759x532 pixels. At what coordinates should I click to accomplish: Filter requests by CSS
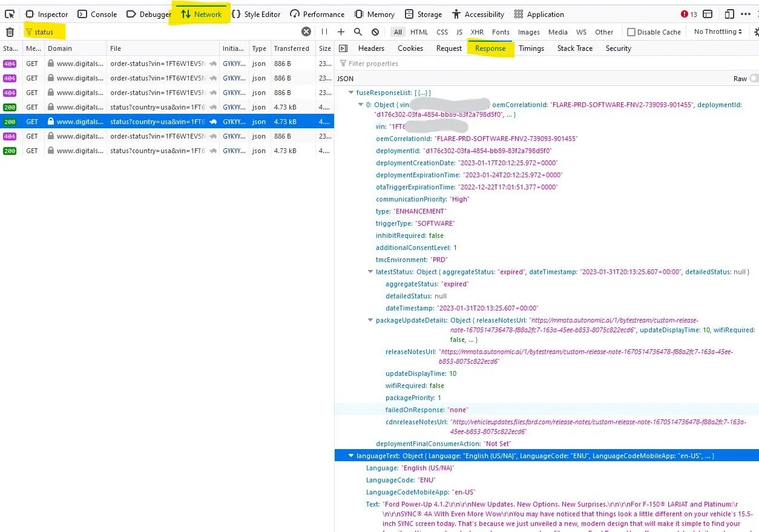pos(442,32)
